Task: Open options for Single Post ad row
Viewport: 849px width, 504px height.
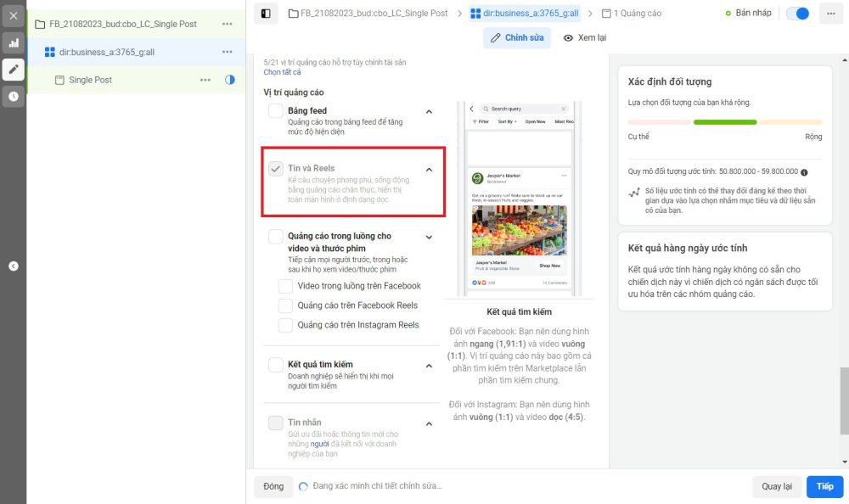Action: (x=205, y=80)
